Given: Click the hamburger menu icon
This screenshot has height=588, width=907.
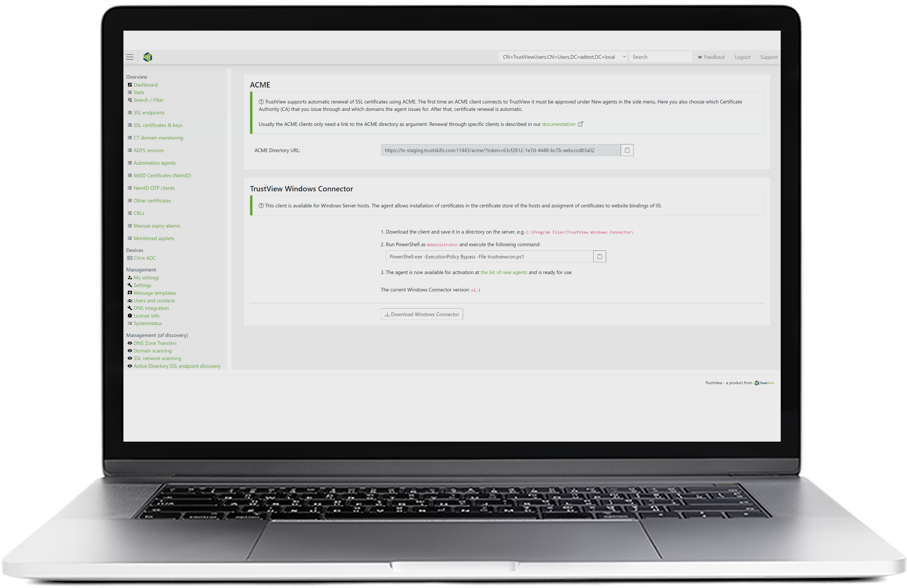Looking at the screenshot, I should click(130, 57).
